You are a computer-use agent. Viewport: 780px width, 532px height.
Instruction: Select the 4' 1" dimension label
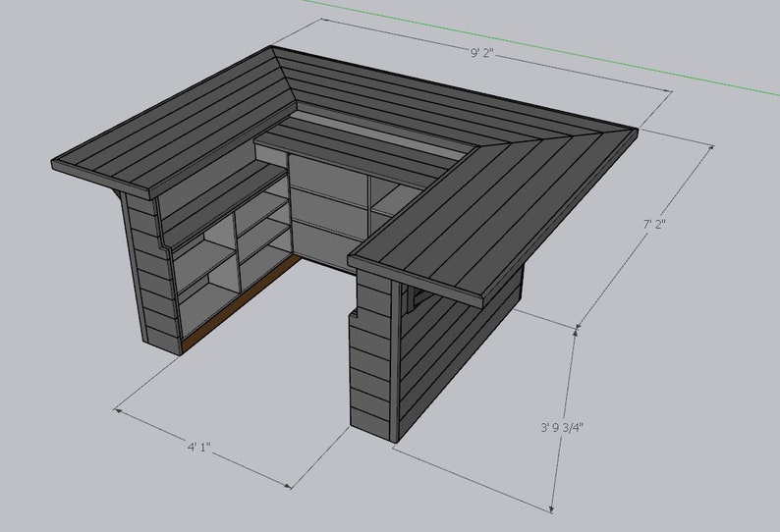click(x=199, y=447)
